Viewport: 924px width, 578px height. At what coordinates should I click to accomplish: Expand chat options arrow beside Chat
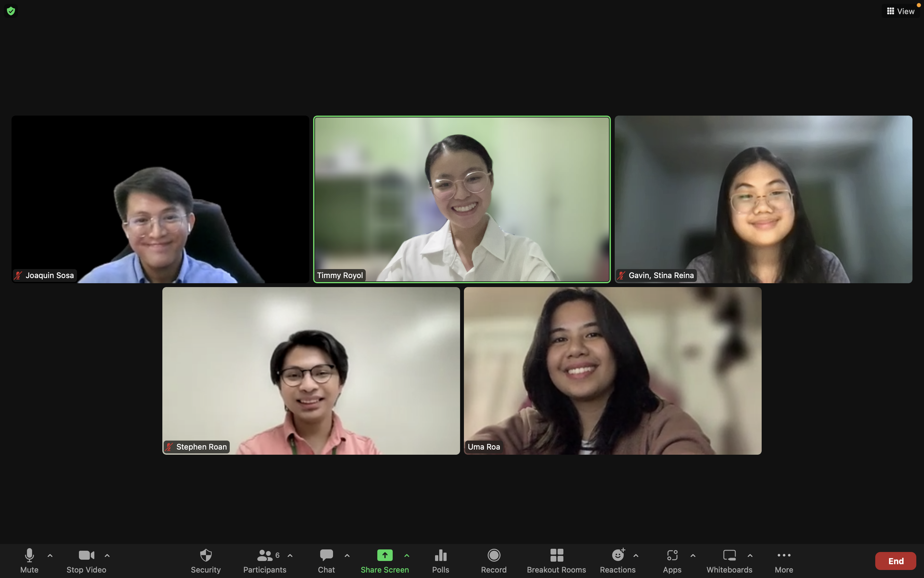tap(347, 556)
